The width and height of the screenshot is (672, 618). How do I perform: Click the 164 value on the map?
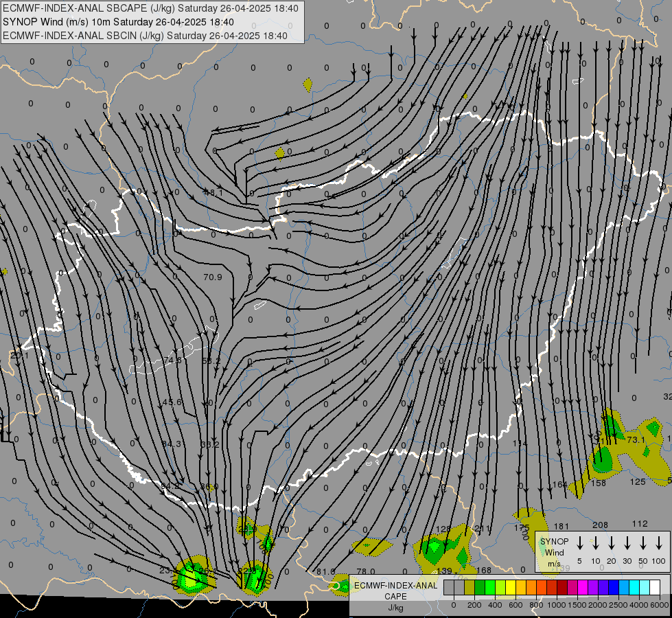pos(559,485)
